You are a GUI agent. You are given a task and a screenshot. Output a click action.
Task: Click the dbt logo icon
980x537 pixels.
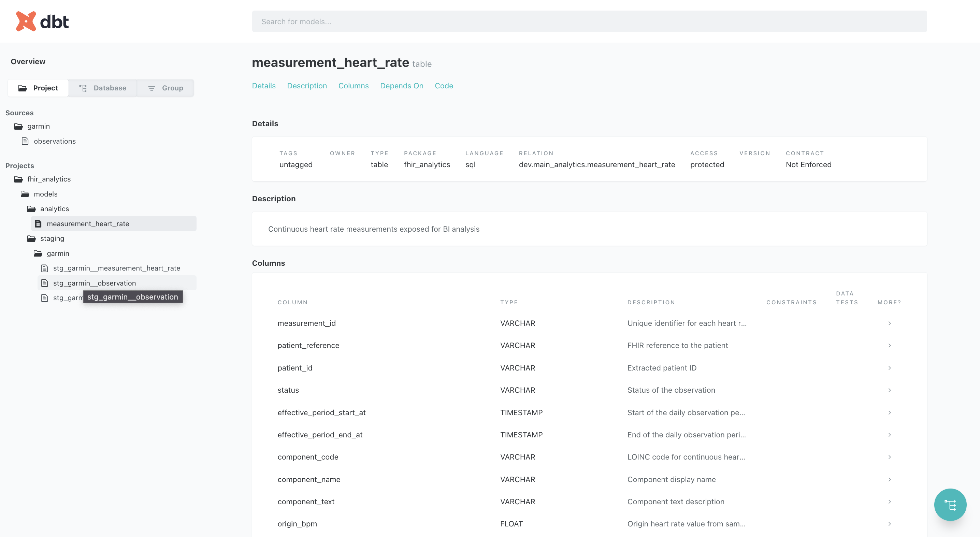tap(26, 21)
